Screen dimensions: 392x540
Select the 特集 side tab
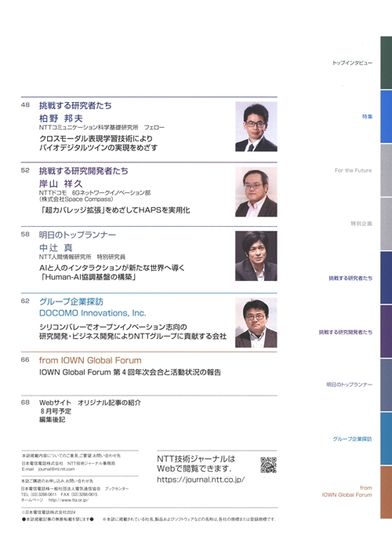click(367, 117)
